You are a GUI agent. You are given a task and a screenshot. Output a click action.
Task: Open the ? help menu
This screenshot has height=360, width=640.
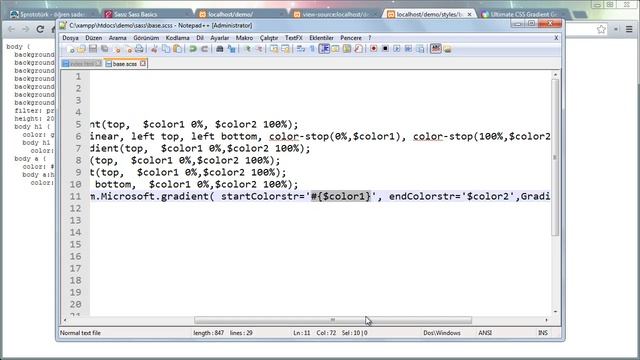[370, 38]
